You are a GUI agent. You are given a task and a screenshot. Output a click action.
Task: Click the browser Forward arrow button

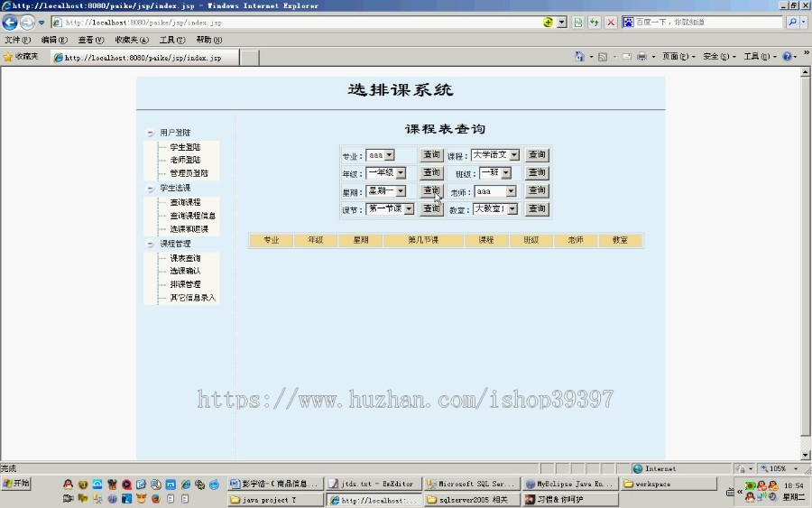click(27, 23)
